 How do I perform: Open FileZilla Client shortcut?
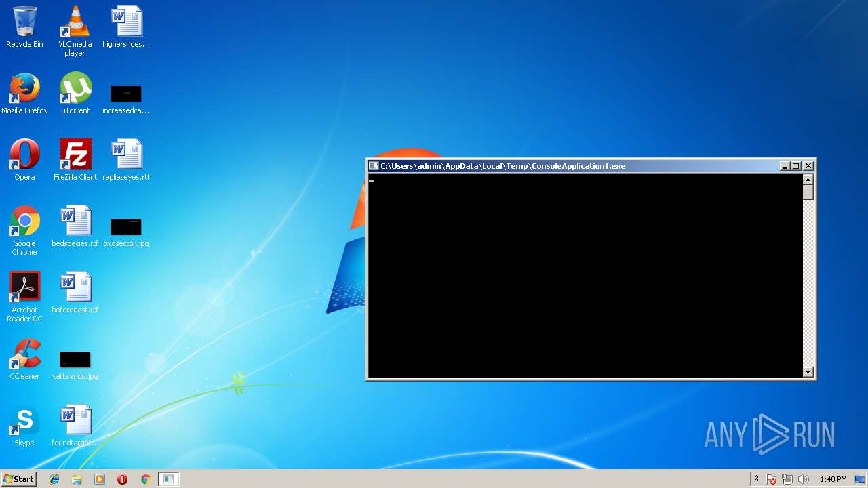click(75, 161)
